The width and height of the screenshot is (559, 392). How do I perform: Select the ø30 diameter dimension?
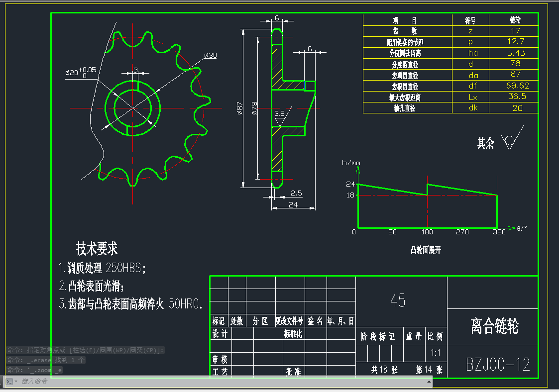(x=211, y=55)
